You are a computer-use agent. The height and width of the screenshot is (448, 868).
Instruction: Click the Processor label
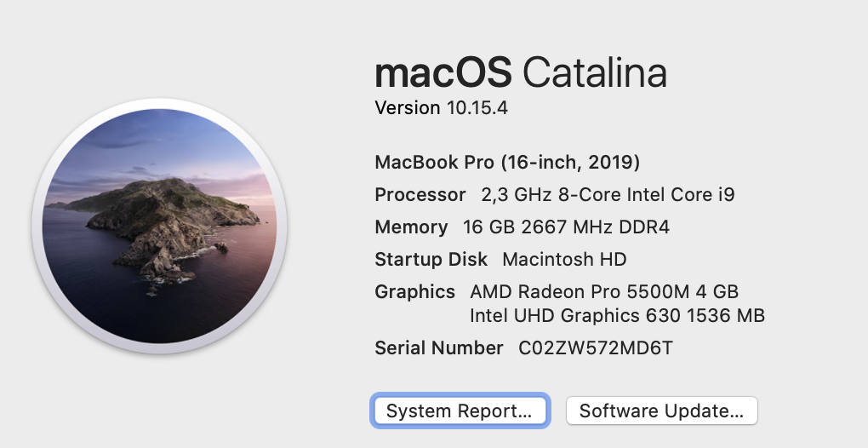tap(420, 194)
